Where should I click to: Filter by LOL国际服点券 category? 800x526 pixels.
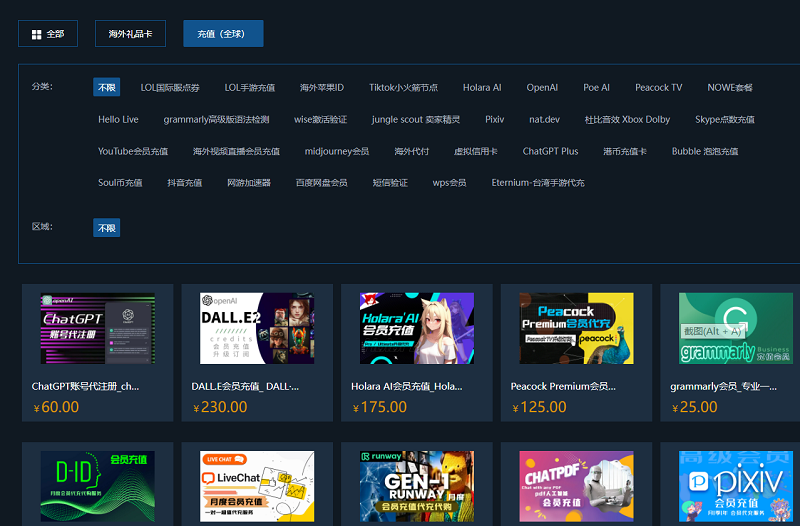point(170,87)
